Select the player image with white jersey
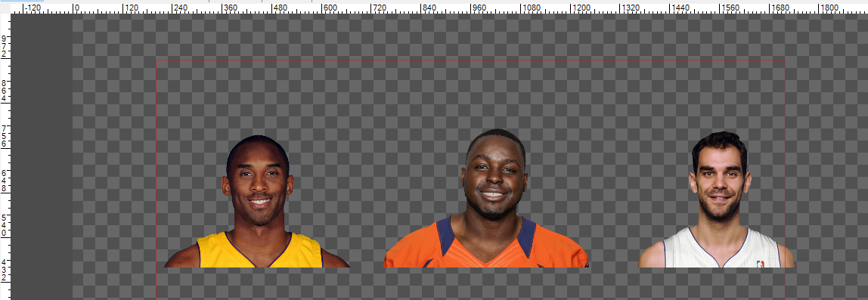This screenshot has height=300, width=868. 717,199
